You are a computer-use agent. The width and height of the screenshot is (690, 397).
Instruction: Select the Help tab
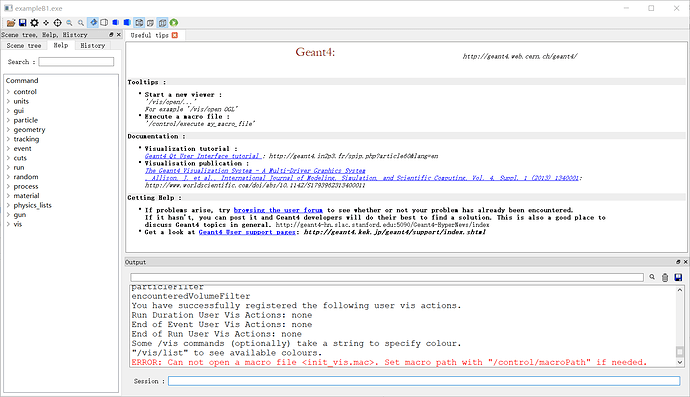coord(61,45)
